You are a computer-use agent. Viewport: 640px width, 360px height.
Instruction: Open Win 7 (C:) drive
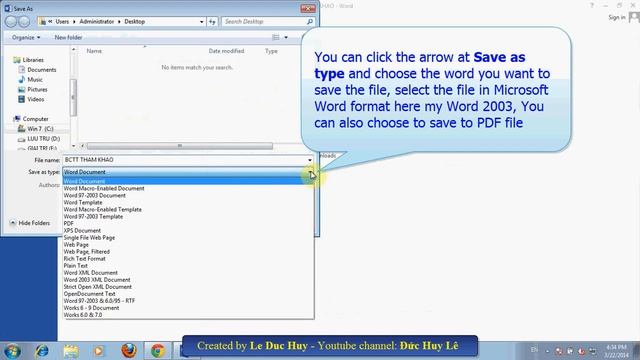click(x=40, y=129)
